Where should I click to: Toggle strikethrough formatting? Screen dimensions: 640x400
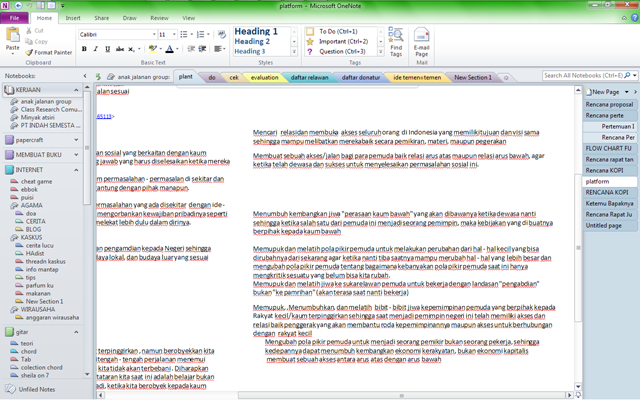point(120,49)
